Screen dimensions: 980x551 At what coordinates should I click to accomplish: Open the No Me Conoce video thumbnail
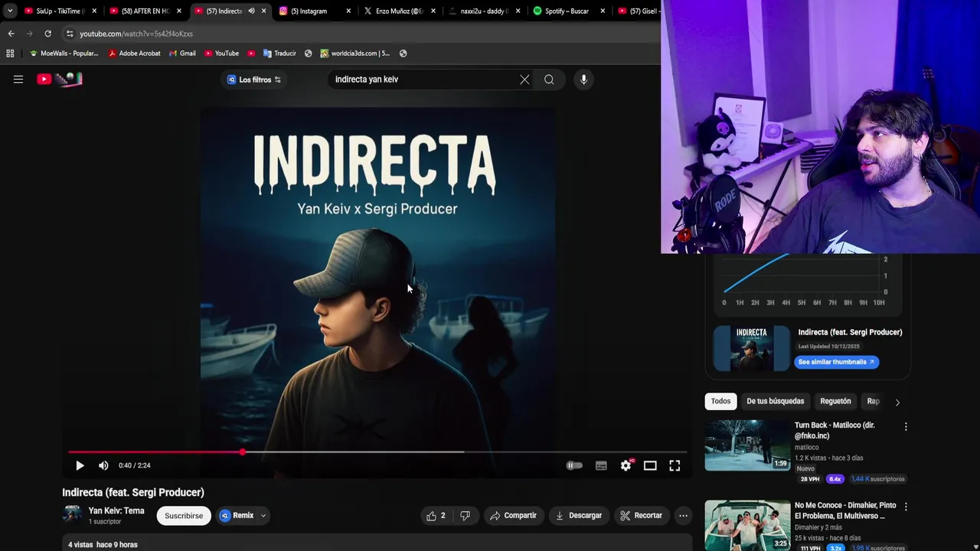tap(747, 525)
